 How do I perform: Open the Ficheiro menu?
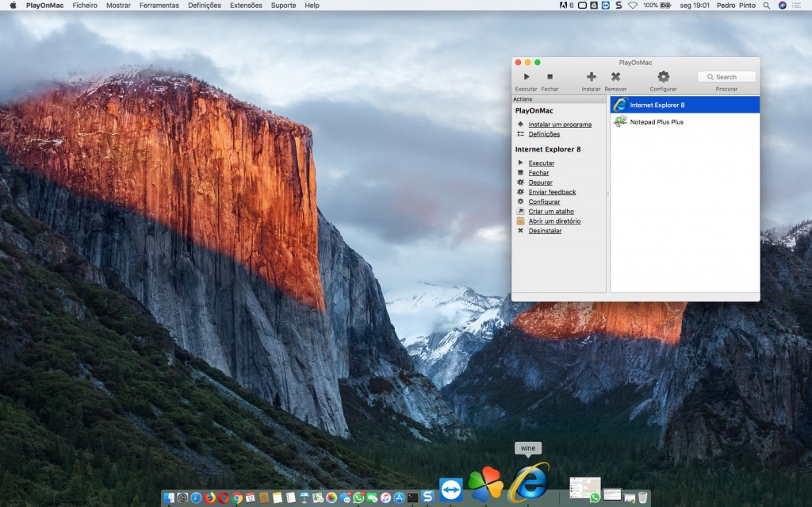[84, 5]
